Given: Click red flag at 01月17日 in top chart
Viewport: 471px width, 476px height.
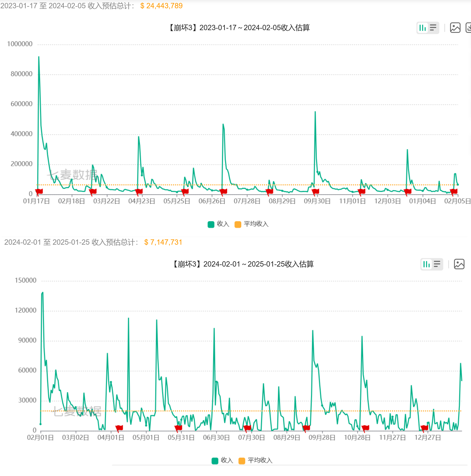Looking at the screenshot, I should [39, 191].
